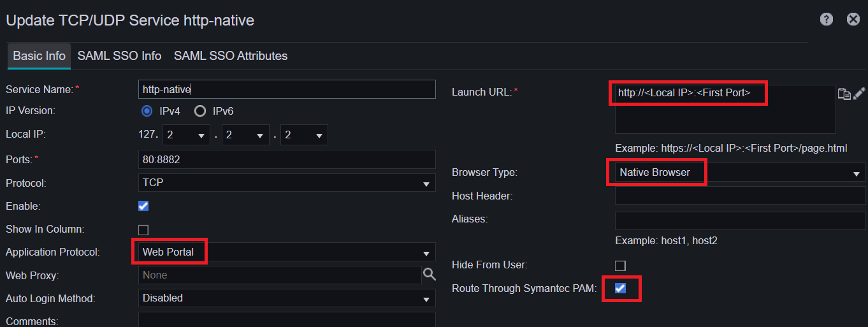Click the Ports input field

pyautogui.click(x=287, y=159)
